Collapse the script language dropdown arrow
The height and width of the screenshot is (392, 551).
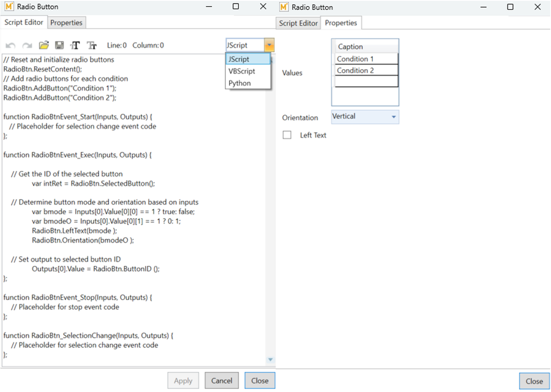pyautogui.click(x=269, y=45)
